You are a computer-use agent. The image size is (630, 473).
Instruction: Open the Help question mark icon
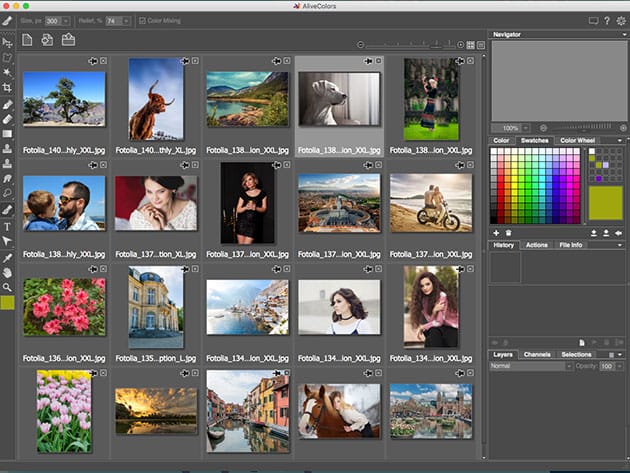click(x=607, y=20)
